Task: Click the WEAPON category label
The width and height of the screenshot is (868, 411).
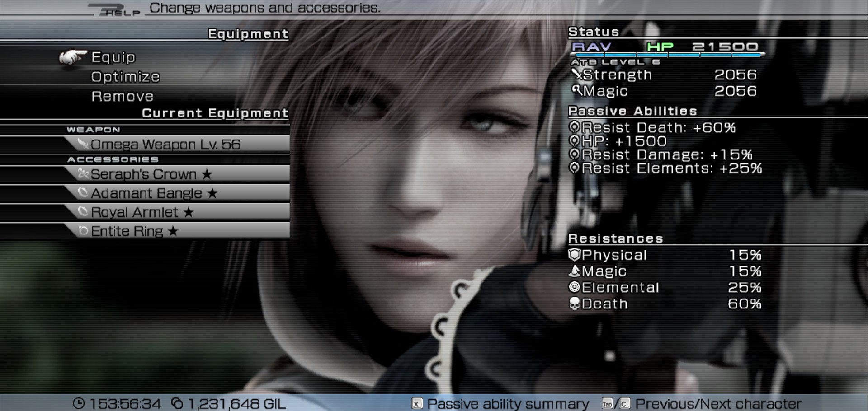Action: pos(94,130)
